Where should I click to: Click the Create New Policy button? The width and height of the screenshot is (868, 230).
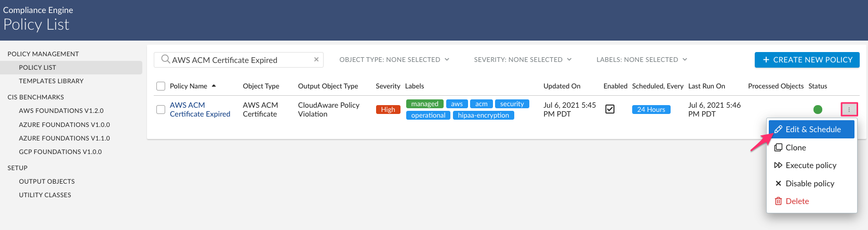coord(807,59)
